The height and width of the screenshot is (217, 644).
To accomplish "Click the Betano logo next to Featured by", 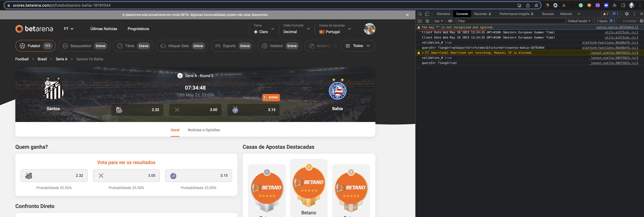I will tap(271, 98).
